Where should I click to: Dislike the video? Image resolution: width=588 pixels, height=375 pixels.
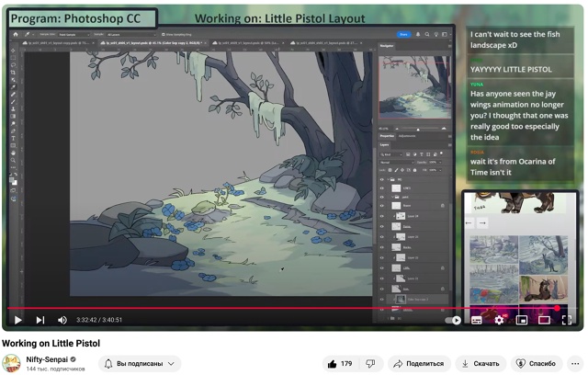370,364
